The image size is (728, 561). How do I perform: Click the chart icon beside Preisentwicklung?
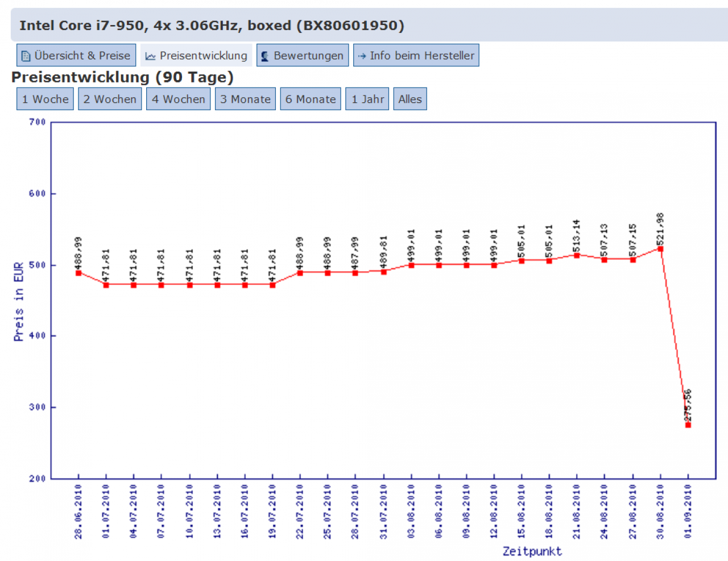(150, 56)
